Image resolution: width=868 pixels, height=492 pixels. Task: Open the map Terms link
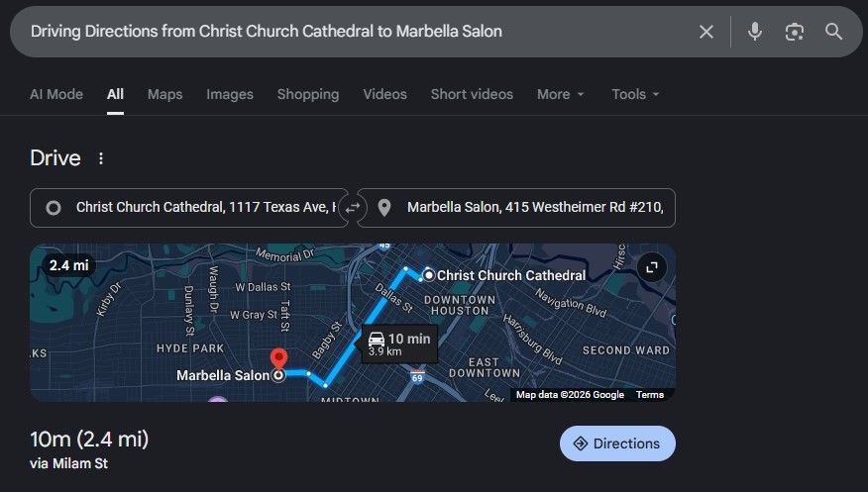pyautogui.click(x=650, y=395)
